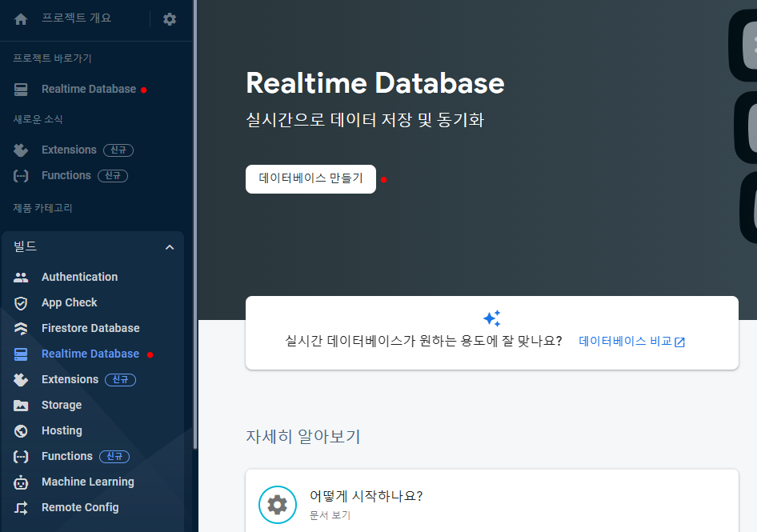Click Functions icon in 빌드 section

[x=21, y=457]
